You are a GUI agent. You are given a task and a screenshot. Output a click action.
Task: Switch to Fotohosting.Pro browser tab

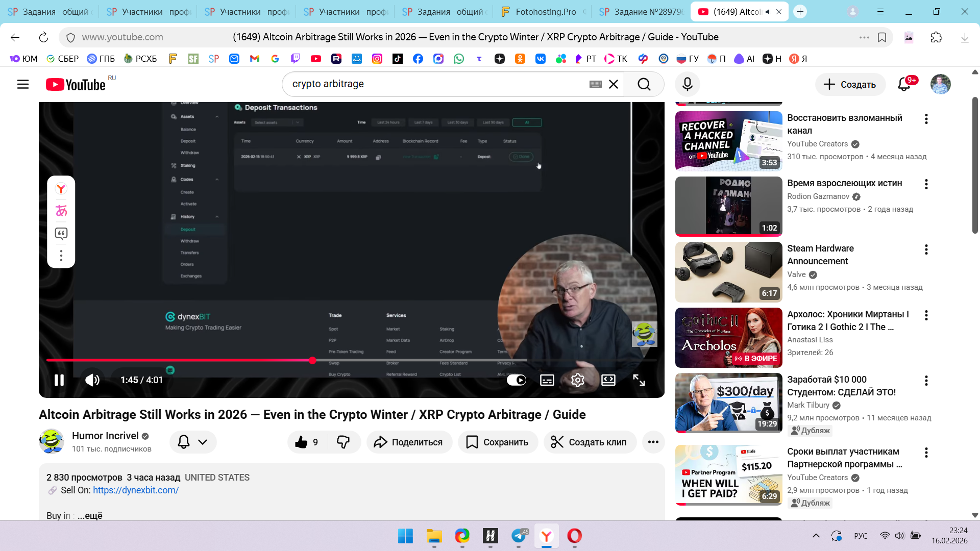543,12
